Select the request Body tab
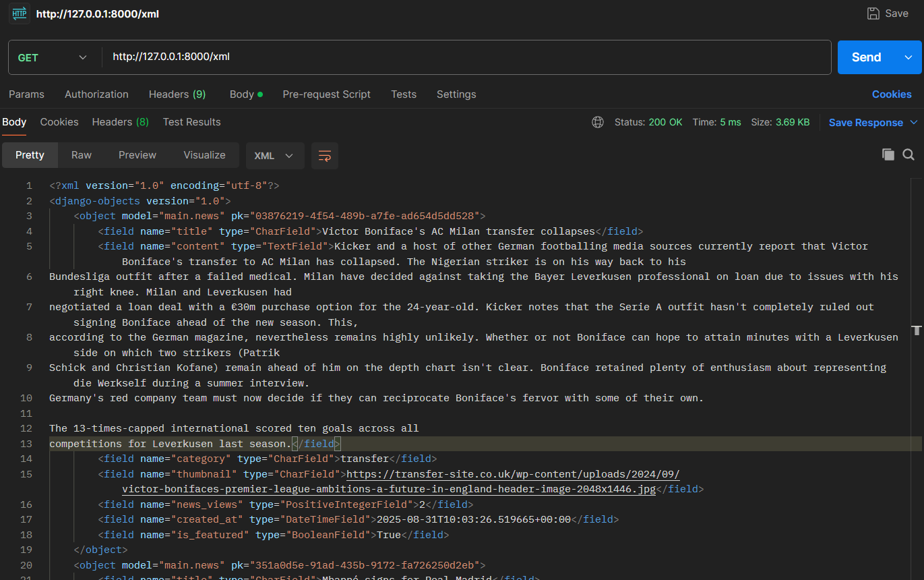924x580 pixels. 246,94
